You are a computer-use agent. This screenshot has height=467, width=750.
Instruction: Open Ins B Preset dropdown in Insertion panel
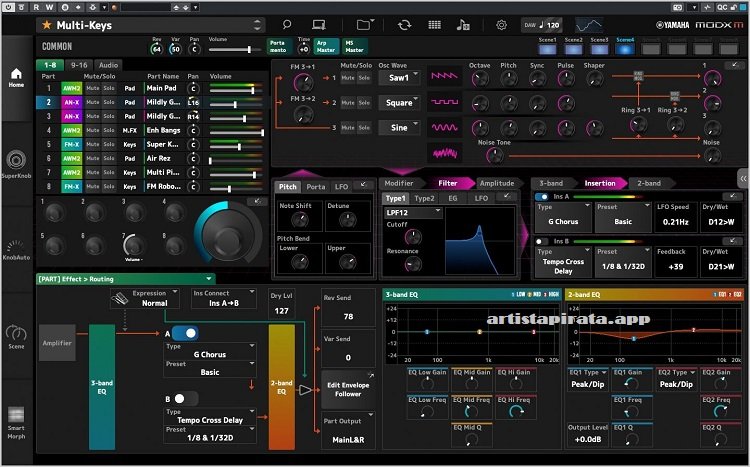click(623, 262)
